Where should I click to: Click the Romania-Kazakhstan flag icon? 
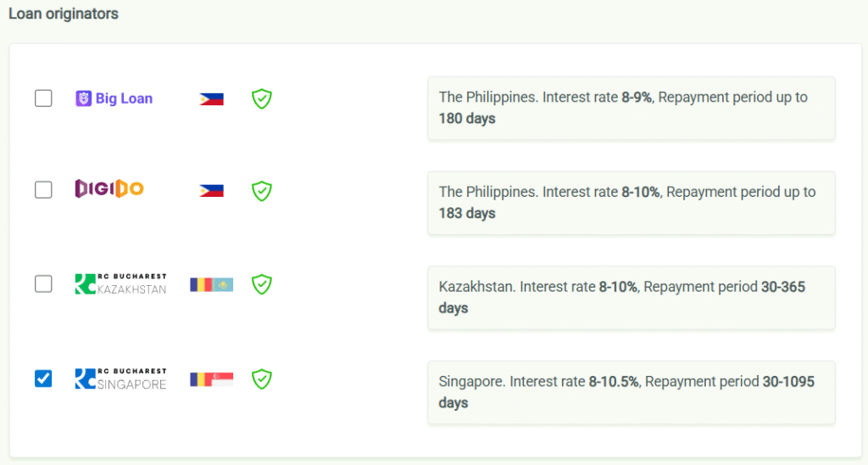pos(211,284)
